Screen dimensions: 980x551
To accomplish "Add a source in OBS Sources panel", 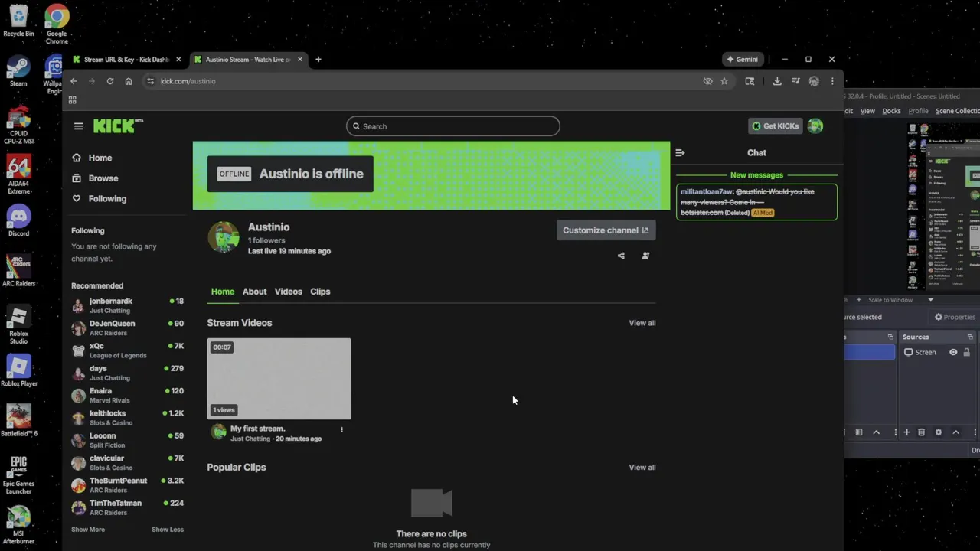I will (906, 432).
